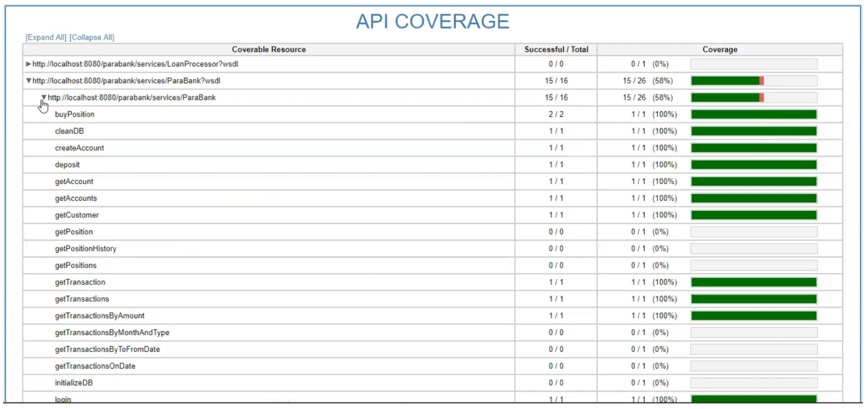This screenshot has height=409, width=868.
Task: Click the Expand All link
Action: (46, 37)
